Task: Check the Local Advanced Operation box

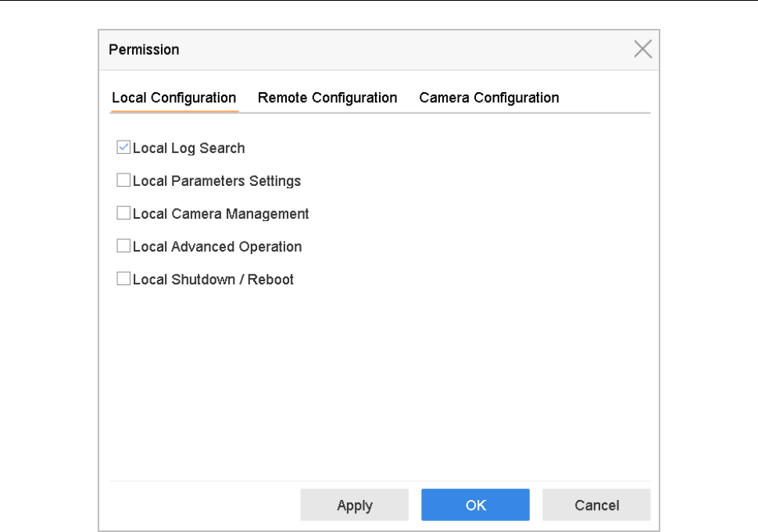Action: (123, 246)
